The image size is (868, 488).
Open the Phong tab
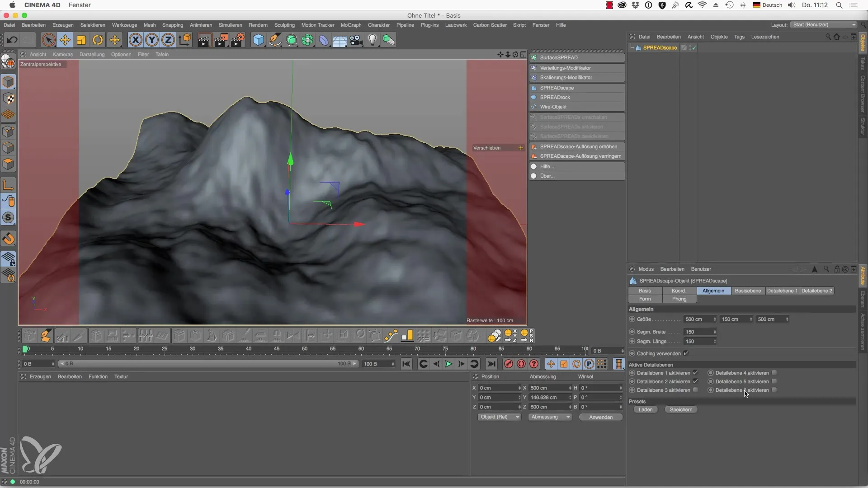(679, 299)
